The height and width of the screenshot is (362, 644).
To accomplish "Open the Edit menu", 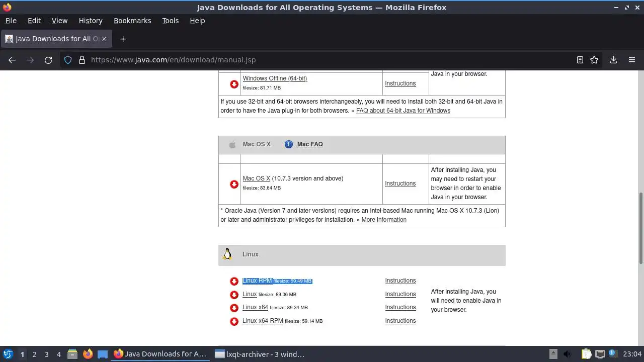I will (34, 21).
